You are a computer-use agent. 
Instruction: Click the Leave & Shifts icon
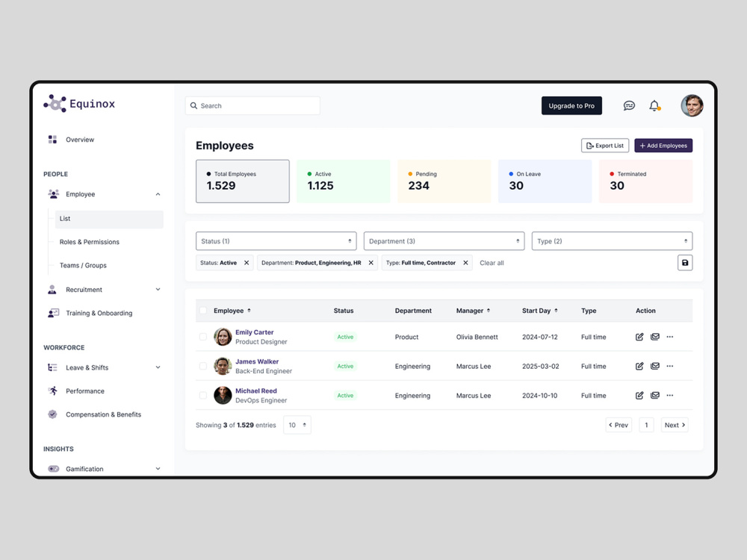[52, 367]
